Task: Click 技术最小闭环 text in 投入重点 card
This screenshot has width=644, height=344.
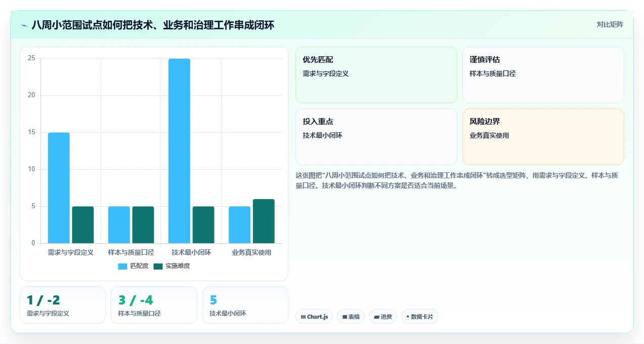Action: tap(322, 135)
